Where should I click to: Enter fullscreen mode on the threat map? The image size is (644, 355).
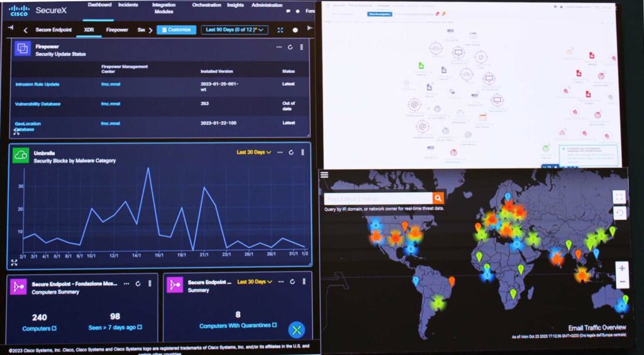coord(619,197)
